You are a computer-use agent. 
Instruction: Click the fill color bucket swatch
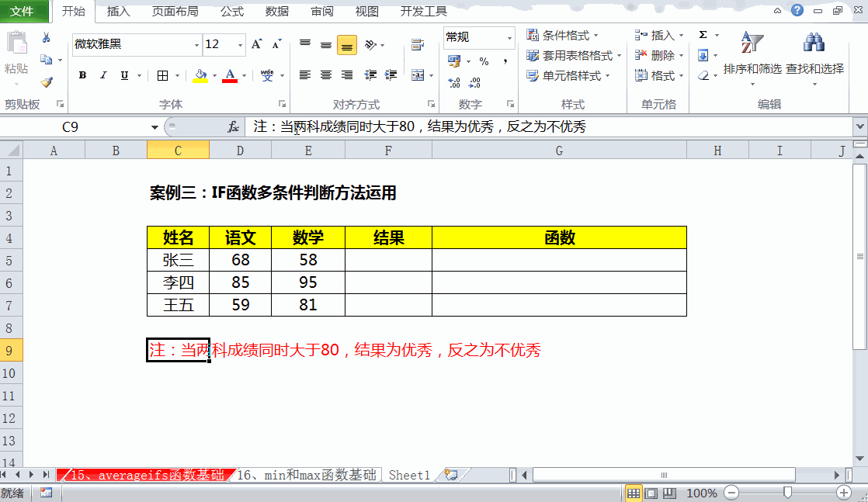(200, 76)
